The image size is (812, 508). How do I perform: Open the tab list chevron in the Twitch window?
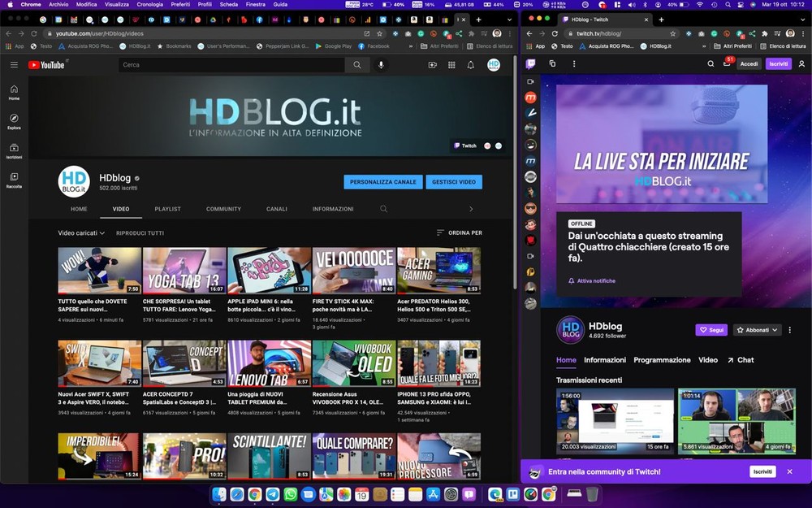pos(803,20)
